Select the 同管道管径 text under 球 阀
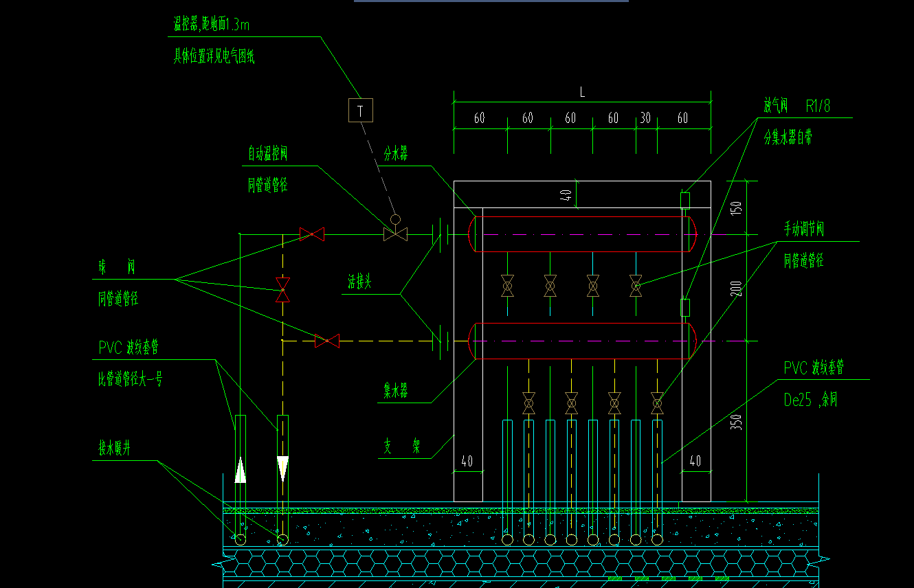The height and width of the screenshot is (588, 914). [118, 299]
